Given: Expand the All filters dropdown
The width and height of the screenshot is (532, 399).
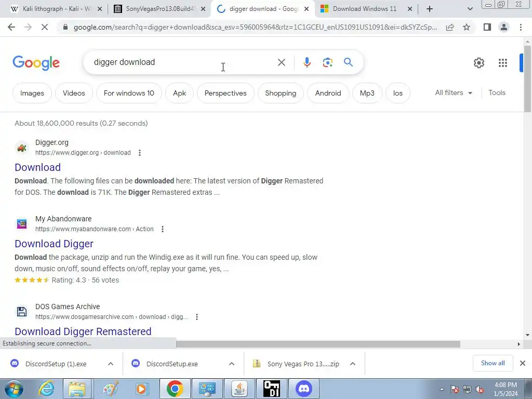Looking at the screenshot, I should click(x=454, y=92).
